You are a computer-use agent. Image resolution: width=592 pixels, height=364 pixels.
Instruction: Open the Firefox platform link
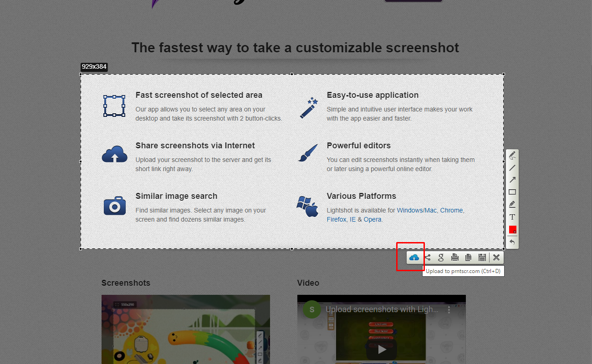point(336,219)
